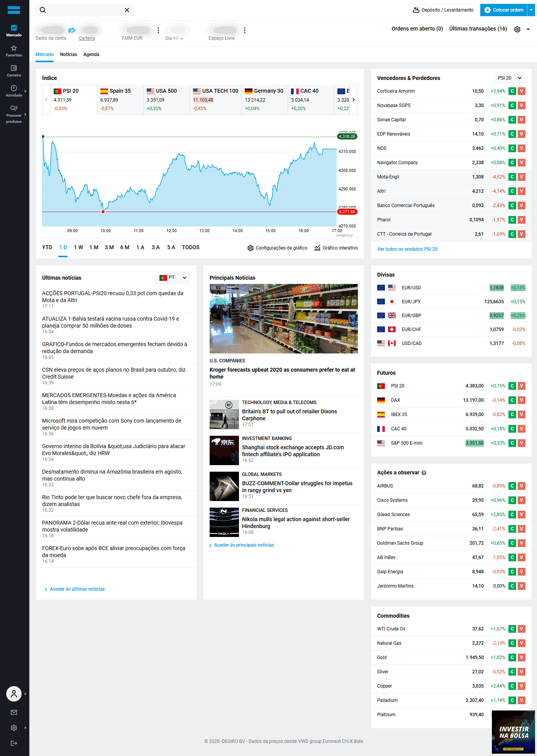Select the Spain 35 index card
This screenshot has width=537, height=756.
click(x=120, y=100)
